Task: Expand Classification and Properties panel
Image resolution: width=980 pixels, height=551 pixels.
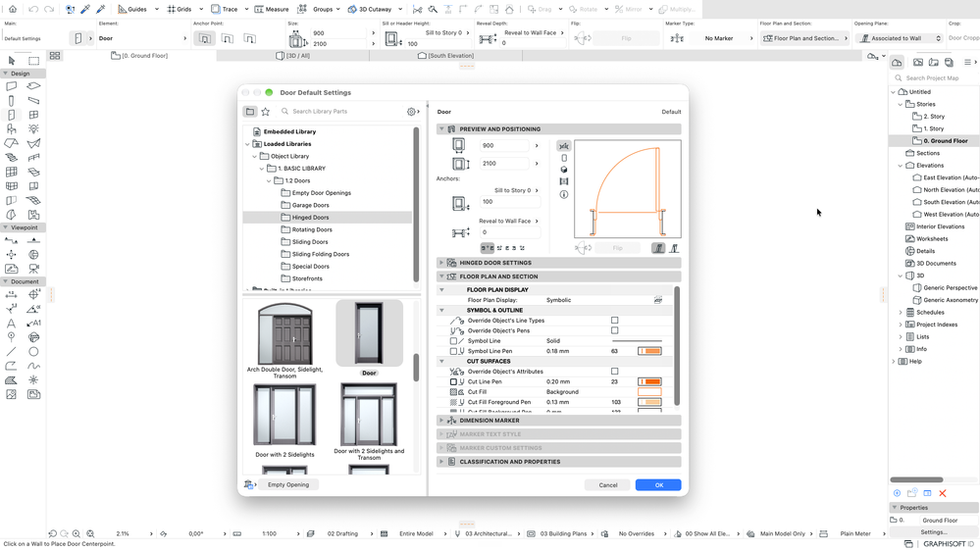Action: coord(441,462)
